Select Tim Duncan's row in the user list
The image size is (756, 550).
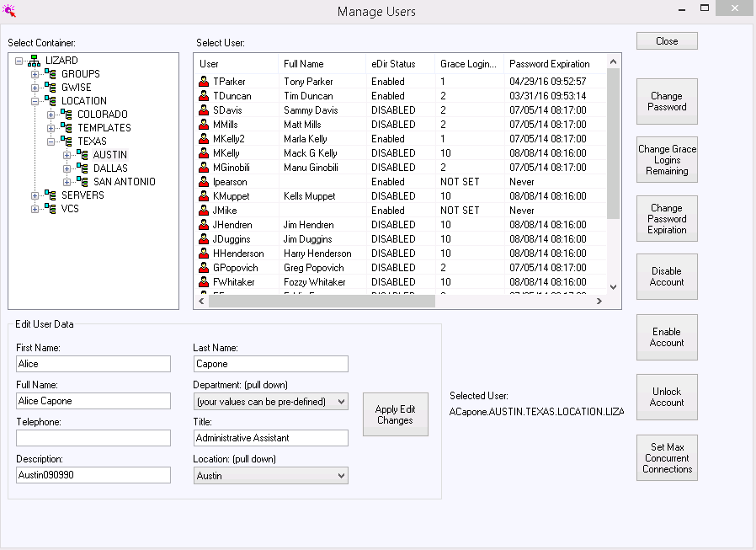click(x=337, y=95)
